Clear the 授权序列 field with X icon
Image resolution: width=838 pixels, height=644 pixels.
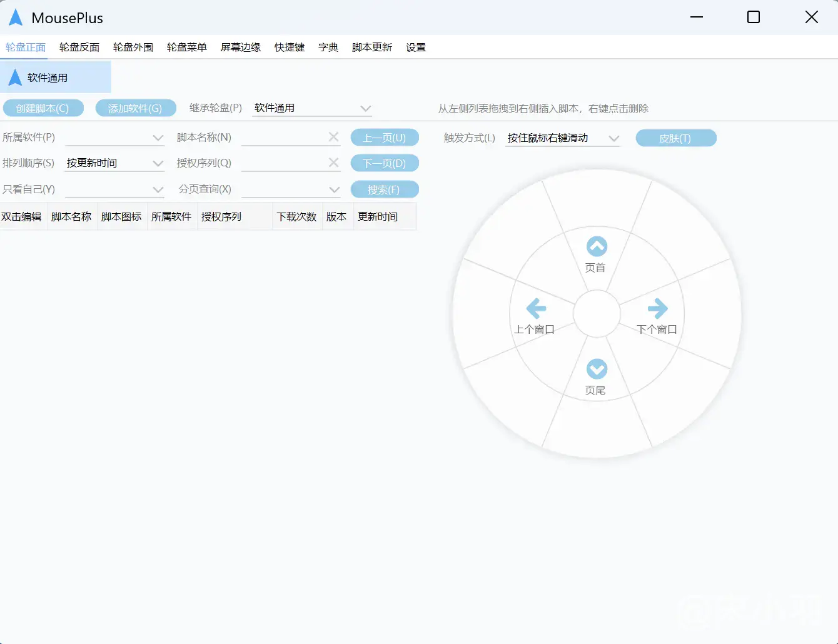click(333, 163)
